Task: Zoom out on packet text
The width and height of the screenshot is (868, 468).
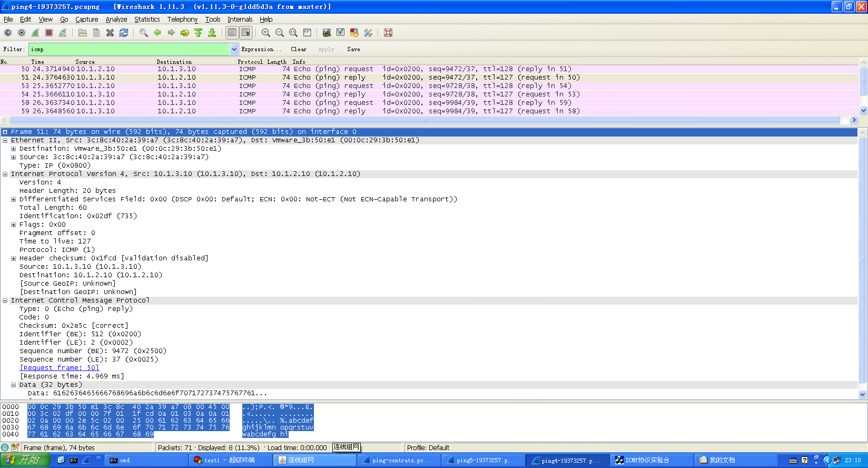Action: [x=280, y=33]
